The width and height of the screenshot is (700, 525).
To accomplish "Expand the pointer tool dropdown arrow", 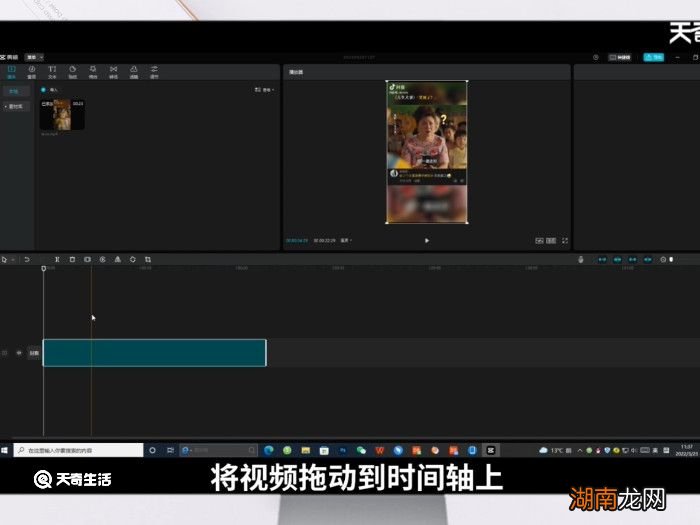I will coord(13,259).
